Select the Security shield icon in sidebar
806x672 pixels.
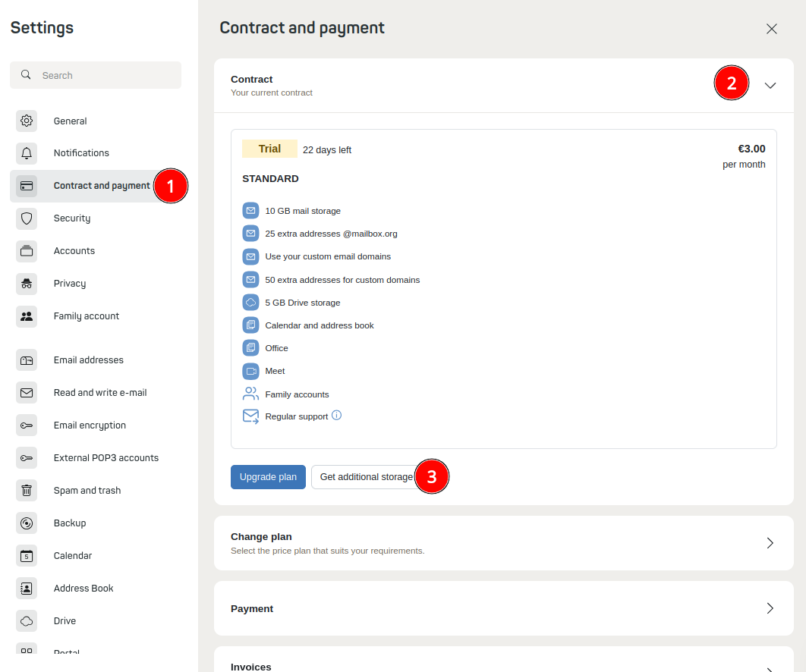click(27, 218)
